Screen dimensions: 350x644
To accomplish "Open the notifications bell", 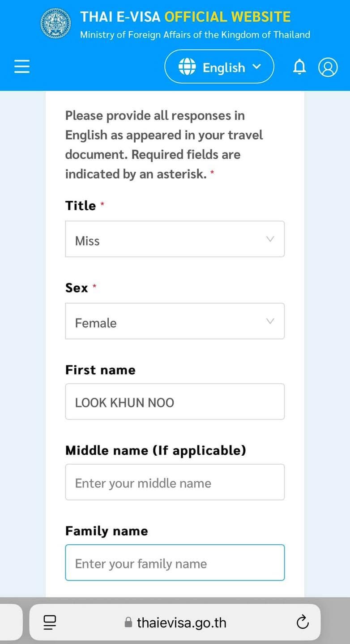I will [299, 67].
